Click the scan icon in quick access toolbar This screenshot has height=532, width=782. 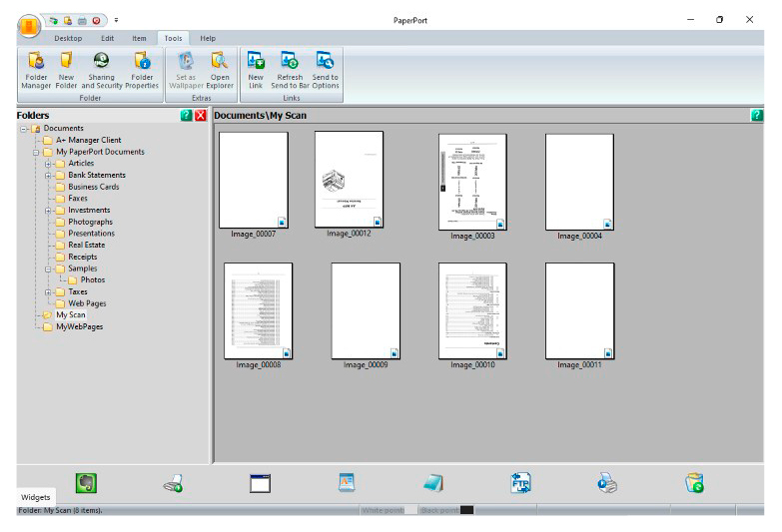[53, 20]
